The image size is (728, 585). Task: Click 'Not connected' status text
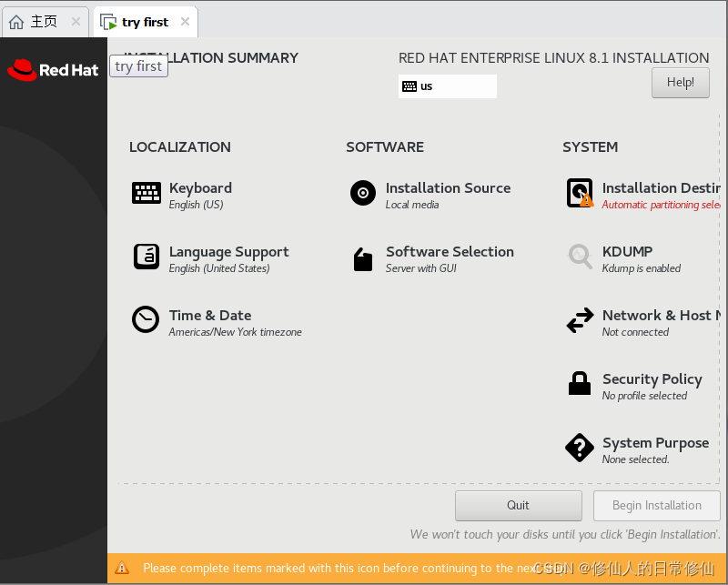[x=635, y=332]
